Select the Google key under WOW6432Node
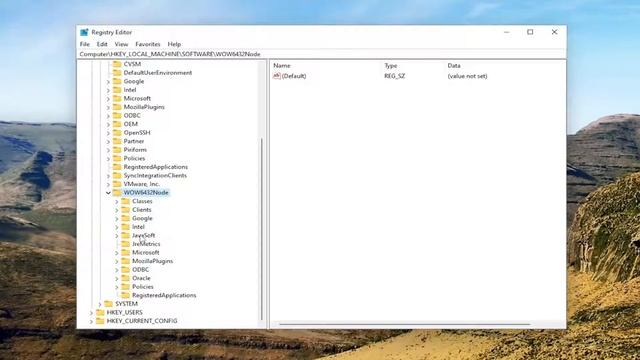 [x=142, y=219]
